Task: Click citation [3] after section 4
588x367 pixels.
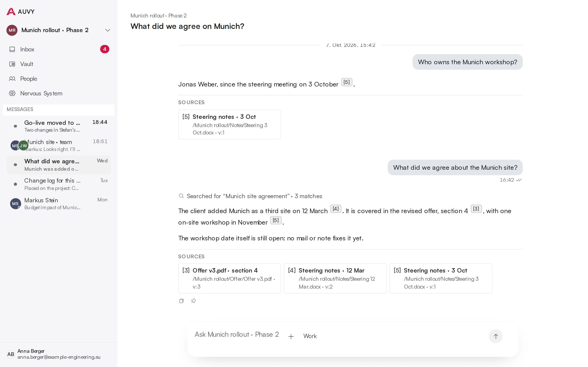Action: click(476, 209)
